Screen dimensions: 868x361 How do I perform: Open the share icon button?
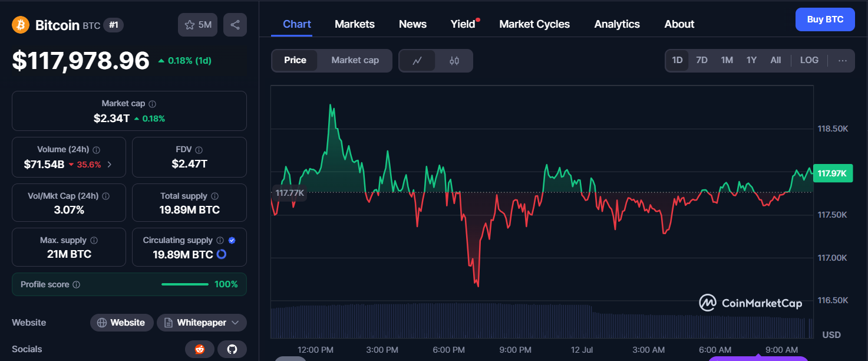(235, 25)
